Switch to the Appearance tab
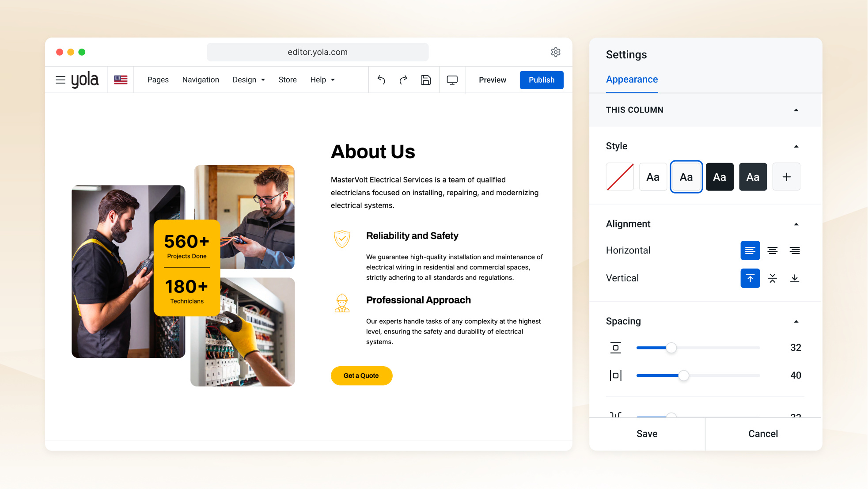Viewport: 868px width, 489px height. click(x=632, y=80)
